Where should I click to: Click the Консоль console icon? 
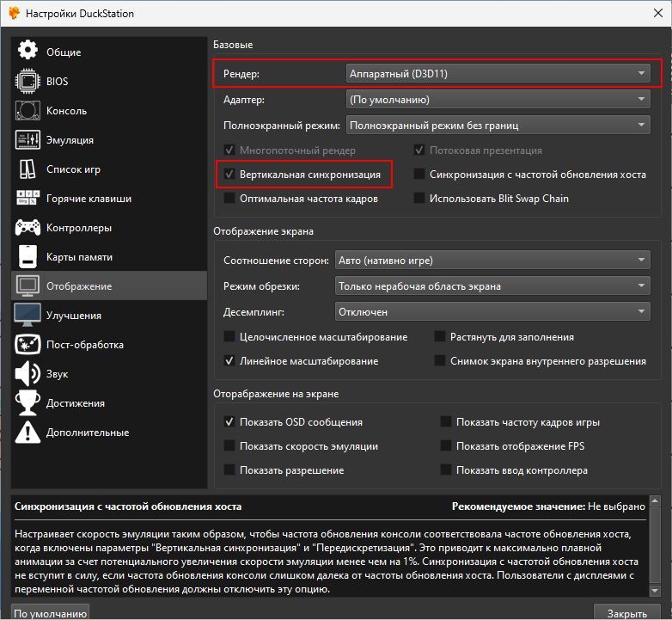27,110
